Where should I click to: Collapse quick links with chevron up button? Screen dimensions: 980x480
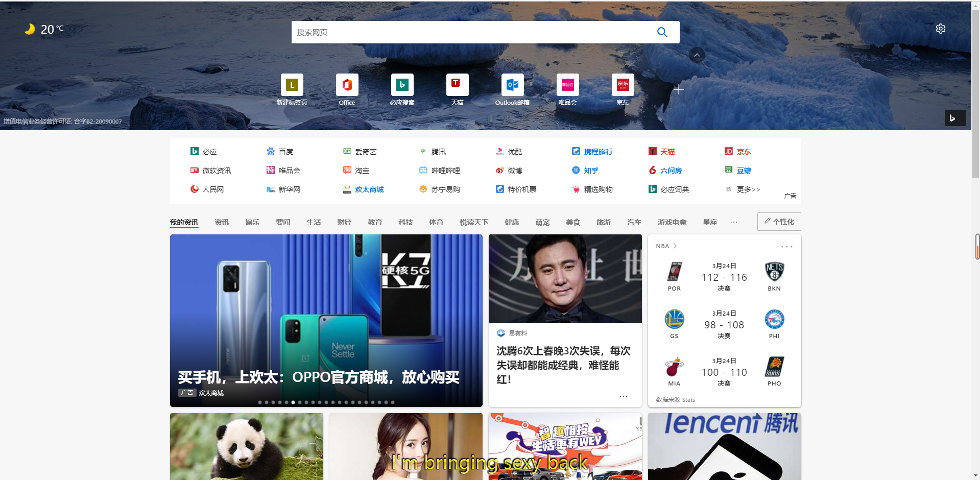click(697, 55)
